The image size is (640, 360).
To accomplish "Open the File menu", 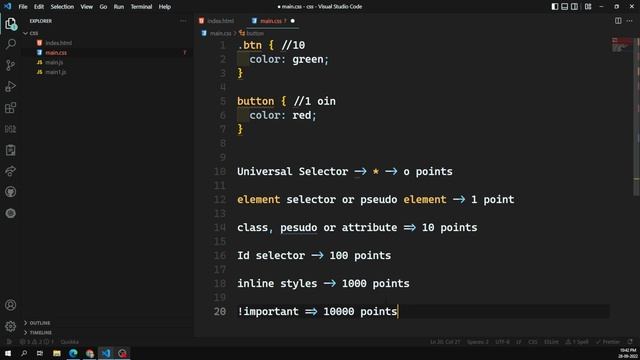I will click(x=23, y=7).
